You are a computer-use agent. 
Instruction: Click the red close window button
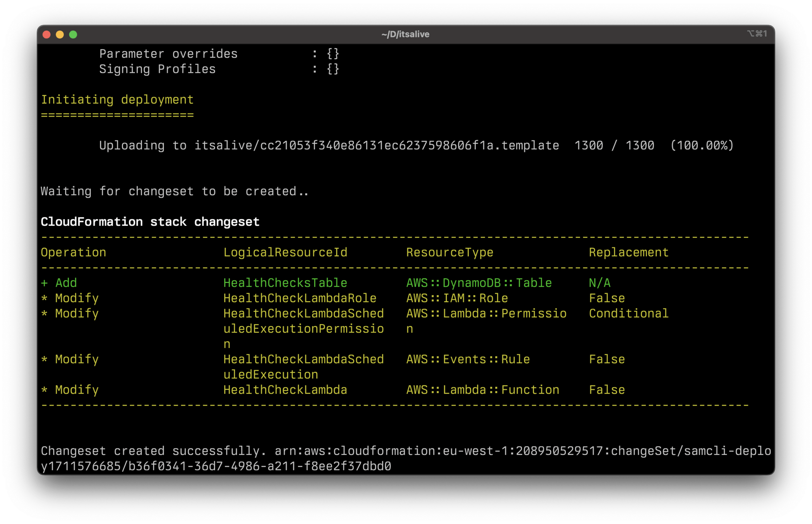coord(47,35)
